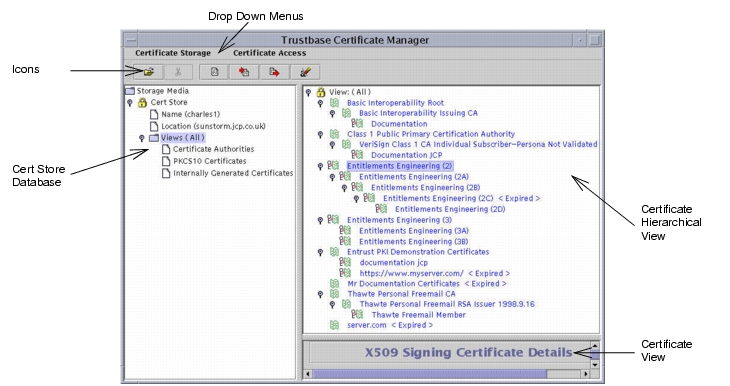Select Internally Generated Certificates in the tree
This screenshot has height=386, width=730.
point(233,173)
